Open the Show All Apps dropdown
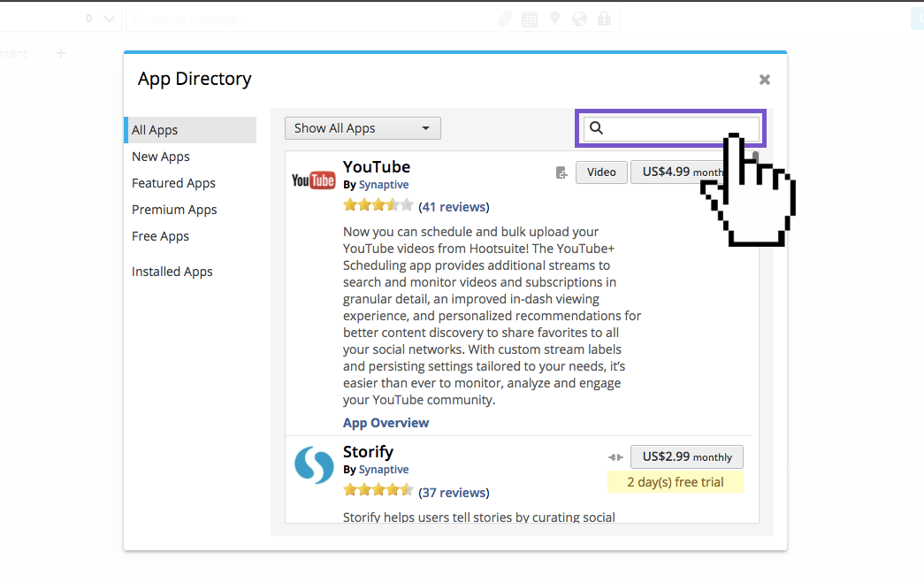 click(363, 128)
